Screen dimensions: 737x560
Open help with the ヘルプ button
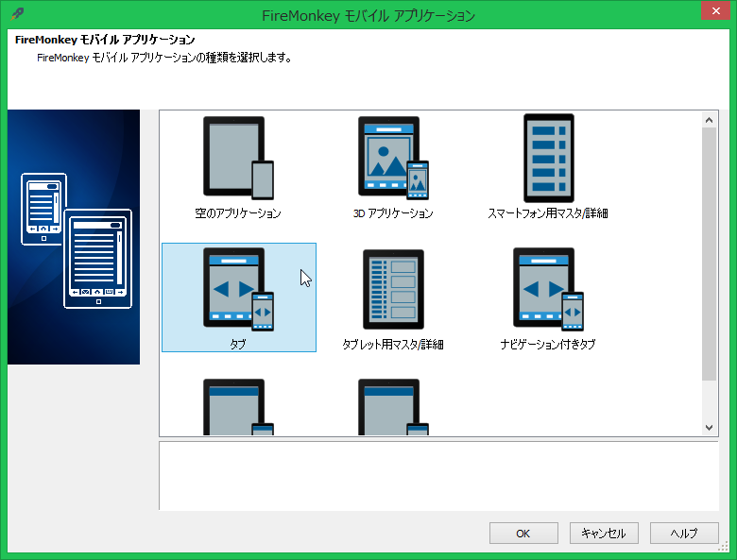pos(684,533)
